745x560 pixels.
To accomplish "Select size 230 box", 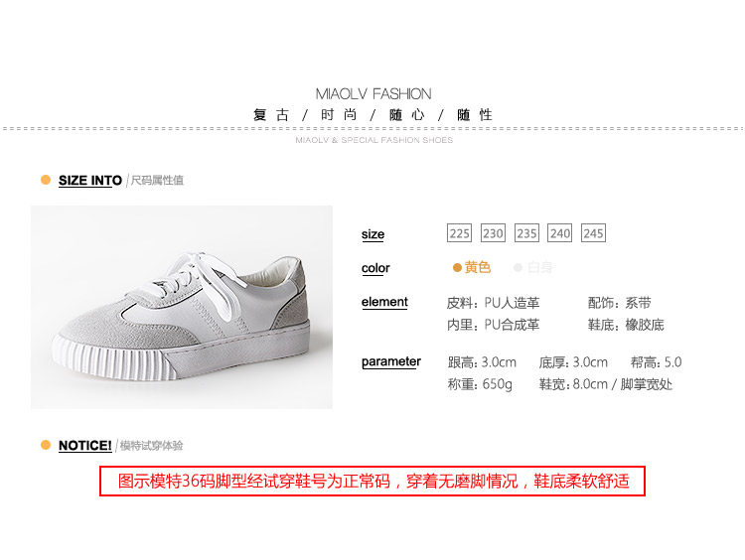I will click(493, 232).
